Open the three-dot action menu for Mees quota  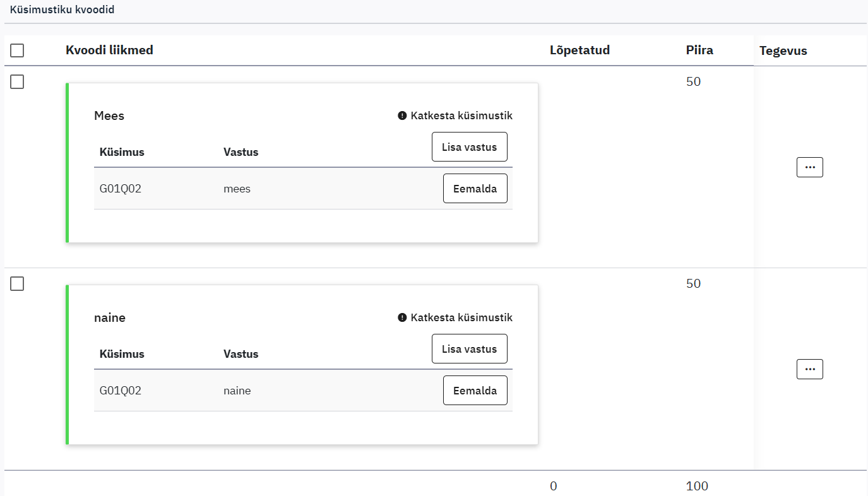coord(809,167)
